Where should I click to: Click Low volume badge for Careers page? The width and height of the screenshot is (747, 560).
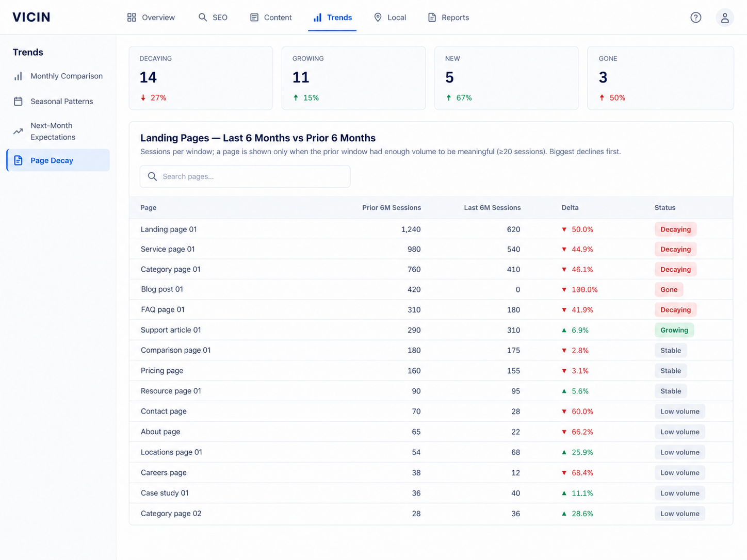680,473
